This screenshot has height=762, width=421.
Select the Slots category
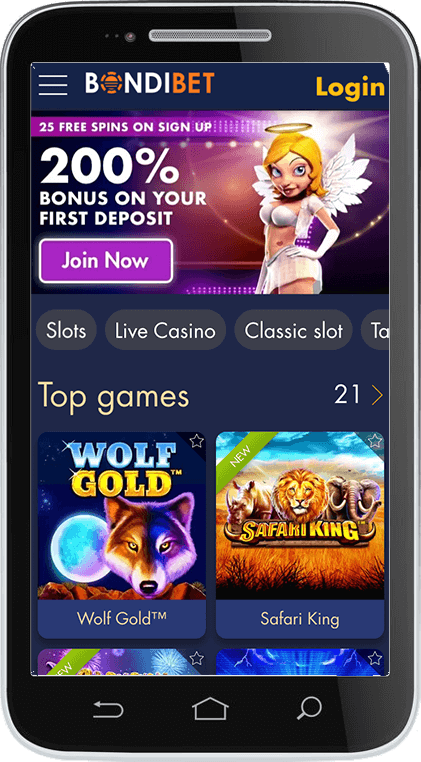click(66, 330)
